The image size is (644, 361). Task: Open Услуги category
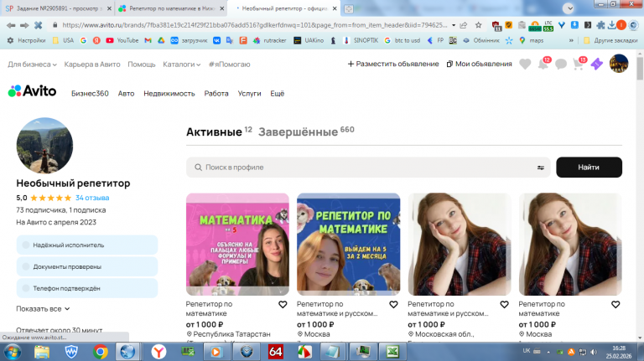[x=249, y=94]
